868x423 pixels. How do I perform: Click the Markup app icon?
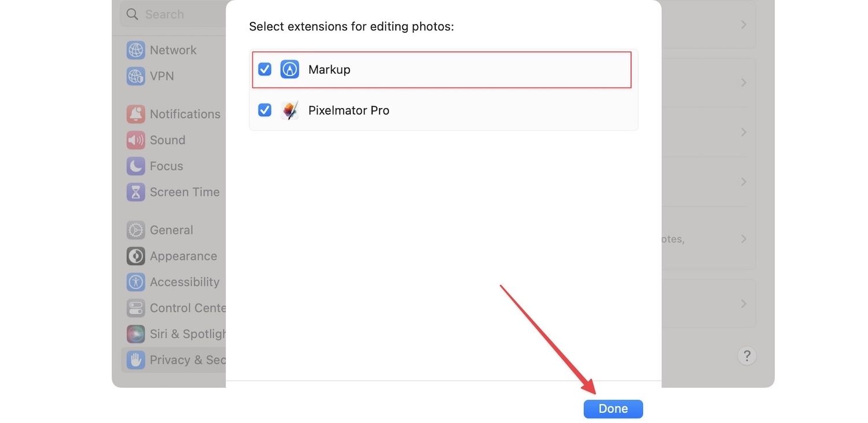[x=289, y=69]
